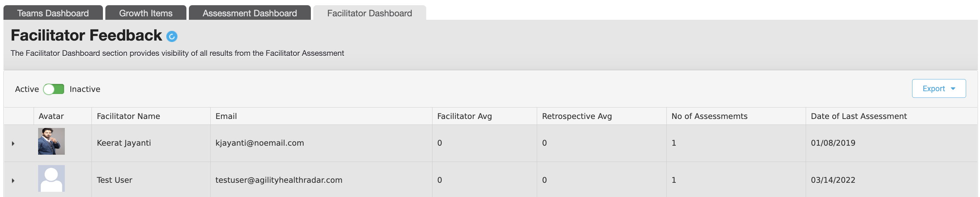Open the Export dropdown
Screen dimensions: 980x197
click(938, 88)
